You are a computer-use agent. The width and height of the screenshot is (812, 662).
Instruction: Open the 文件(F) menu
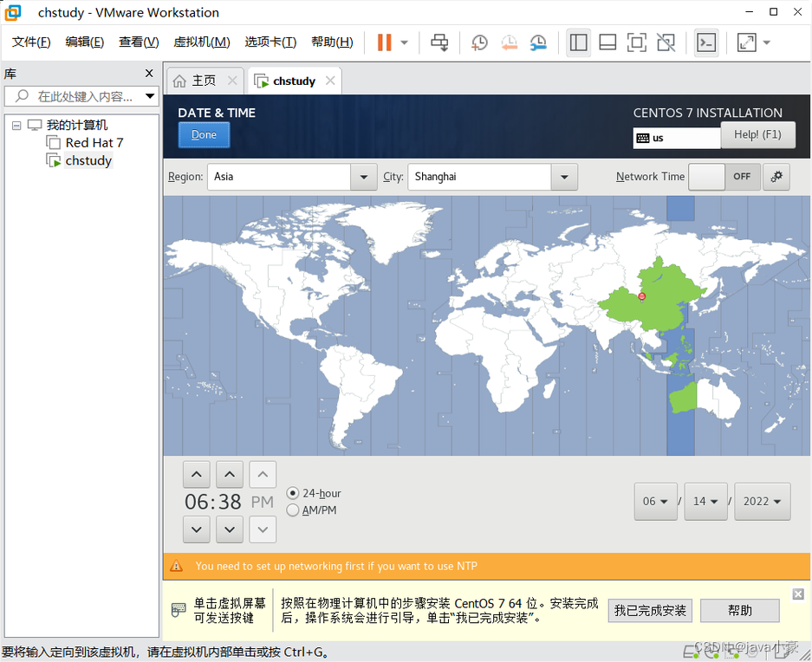point(31,42)
